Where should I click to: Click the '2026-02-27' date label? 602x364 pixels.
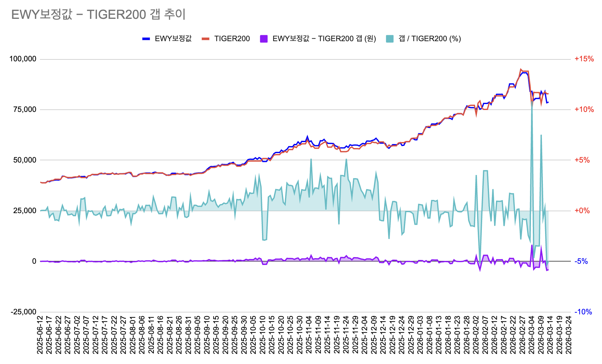pos(522,335)
